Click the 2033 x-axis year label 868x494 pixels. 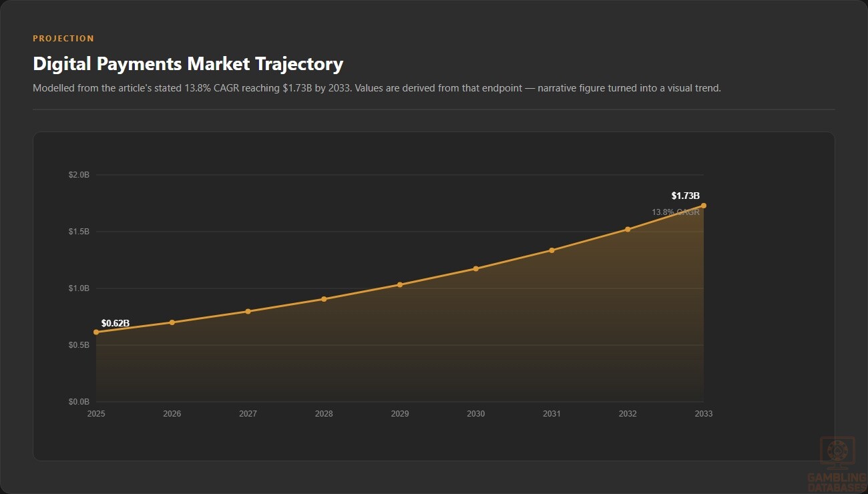(x=704, y=414)
